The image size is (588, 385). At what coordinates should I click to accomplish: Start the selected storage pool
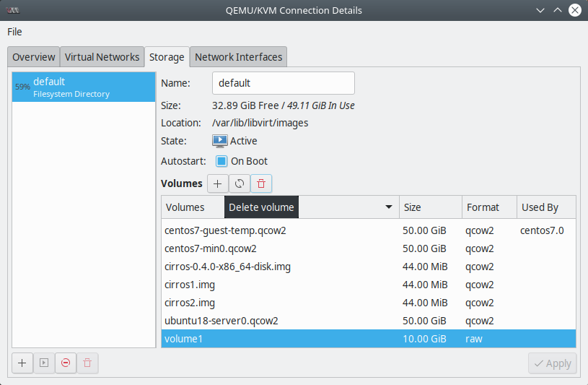coord(44,363)
